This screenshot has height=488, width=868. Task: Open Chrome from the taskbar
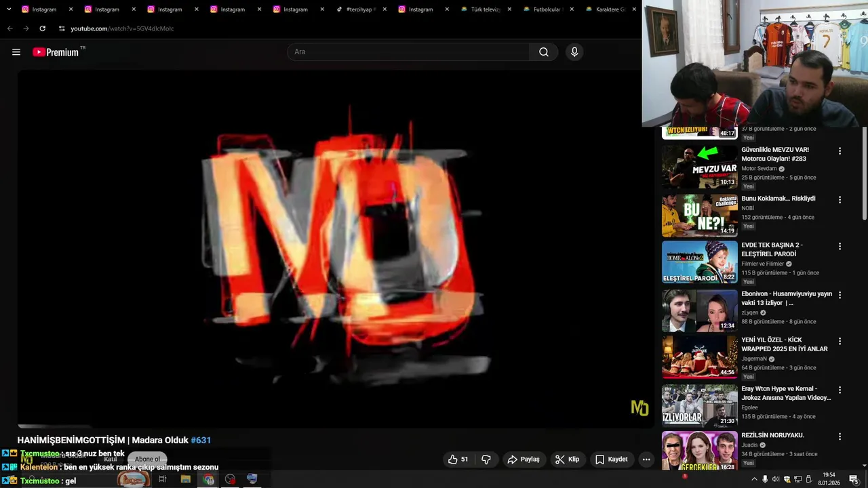click(x=208, y=479)
